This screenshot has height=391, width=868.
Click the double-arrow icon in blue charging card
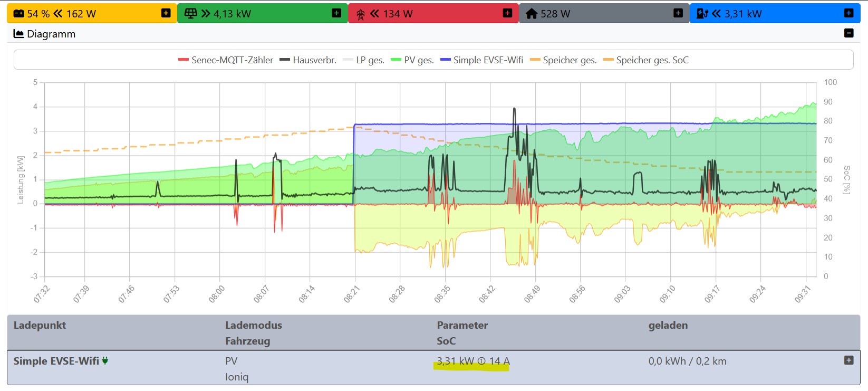pyautogui.click(x=716, y=14)
